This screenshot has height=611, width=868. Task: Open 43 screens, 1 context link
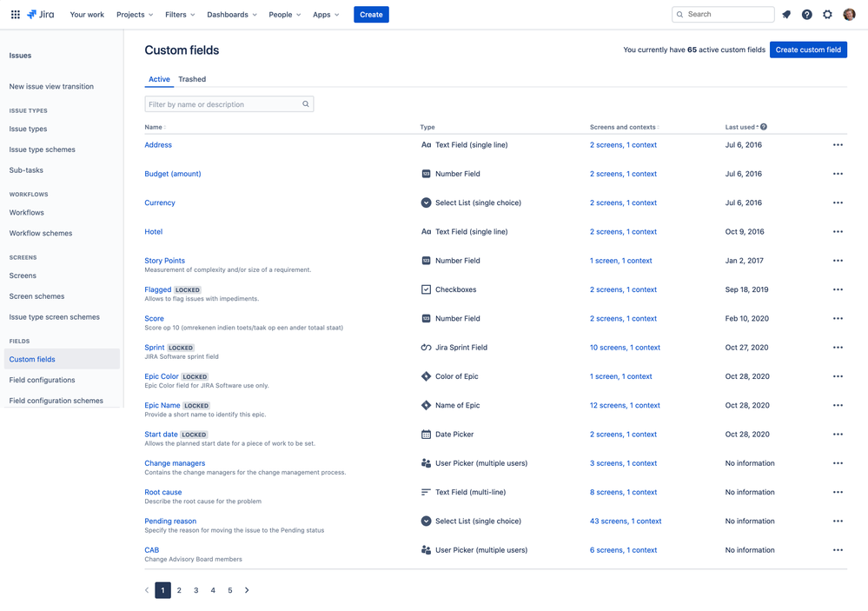point(626,521)
